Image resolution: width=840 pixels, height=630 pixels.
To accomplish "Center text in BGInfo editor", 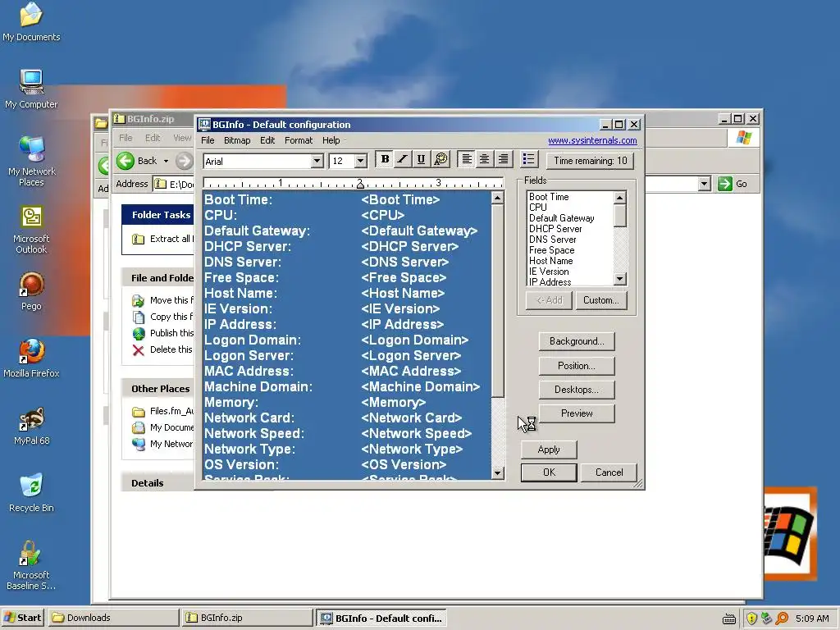I will (x=484, y=159).
